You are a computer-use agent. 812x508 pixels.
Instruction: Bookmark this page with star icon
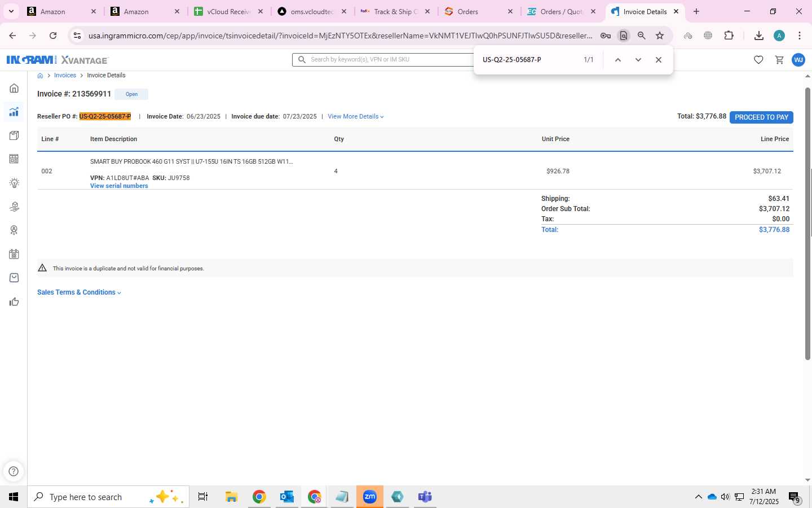(660, 36)
